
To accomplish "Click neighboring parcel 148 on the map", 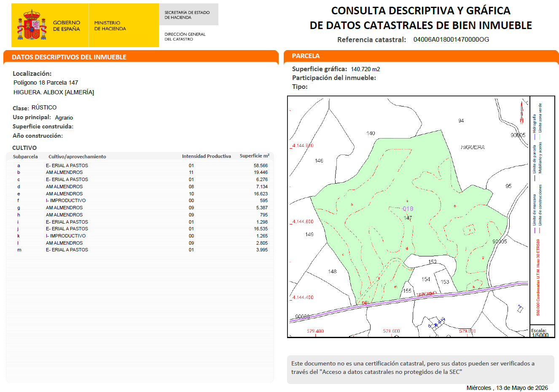I will click(332, 271).
